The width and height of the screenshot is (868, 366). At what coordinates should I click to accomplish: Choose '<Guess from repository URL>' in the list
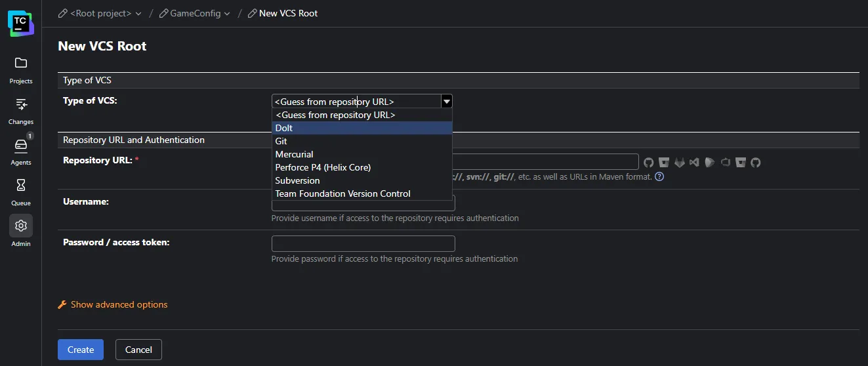click(362, 115)
